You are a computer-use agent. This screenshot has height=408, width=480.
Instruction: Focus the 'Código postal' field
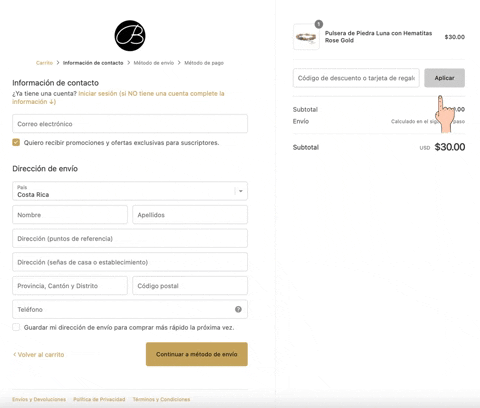tap(190, 286)
